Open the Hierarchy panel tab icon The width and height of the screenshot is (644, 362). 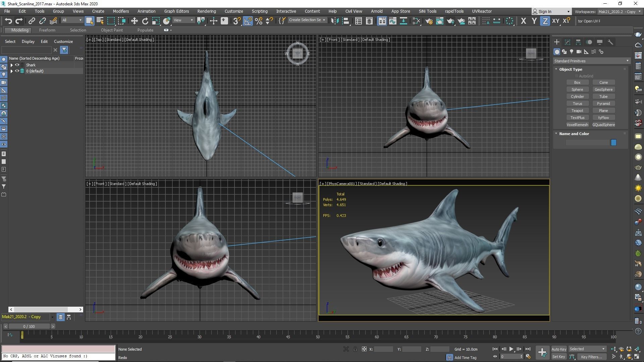click(578, 42)
